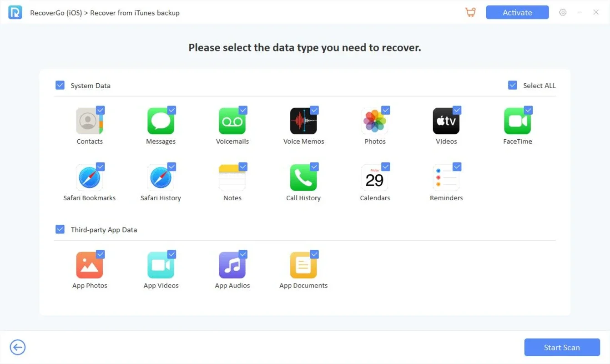Click the Voicemails icon

coord(232,121)
